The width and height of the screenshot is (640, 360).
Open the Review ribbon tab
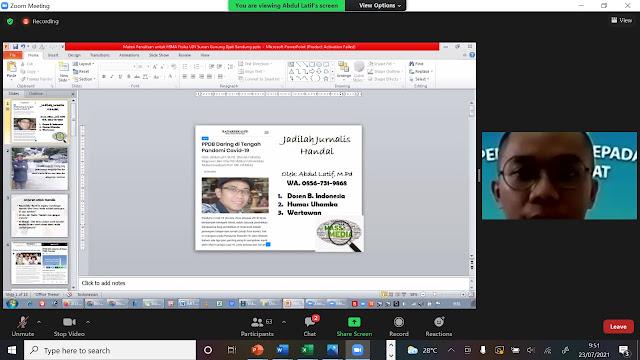click(184, 55)
